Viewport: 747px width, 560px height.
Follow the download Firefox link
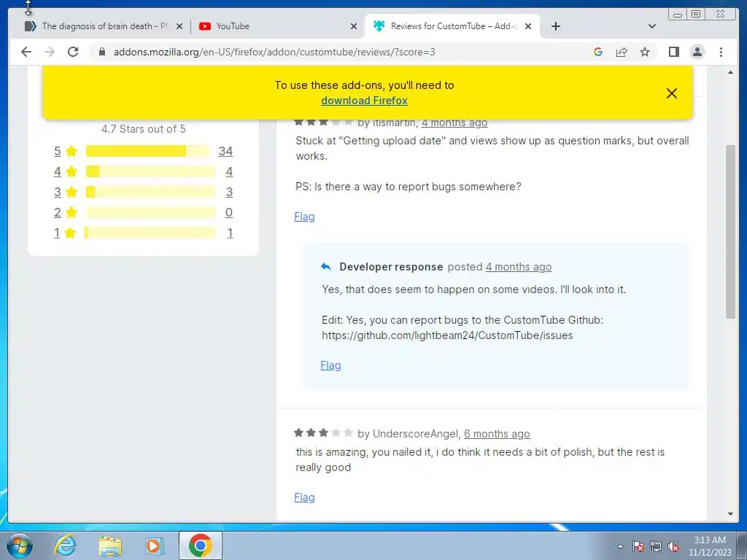[x=365, y=101]
